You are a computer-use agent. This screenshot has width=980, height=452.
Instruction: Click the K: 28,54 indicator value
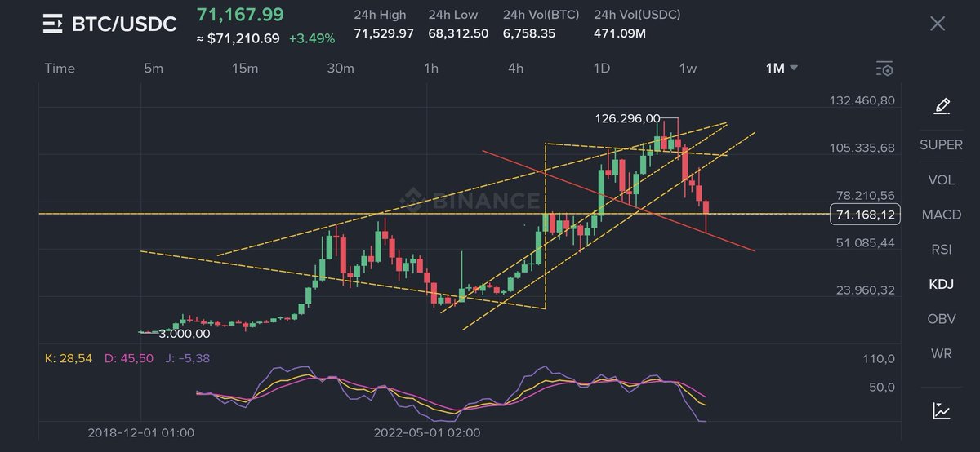coord(68,359)
